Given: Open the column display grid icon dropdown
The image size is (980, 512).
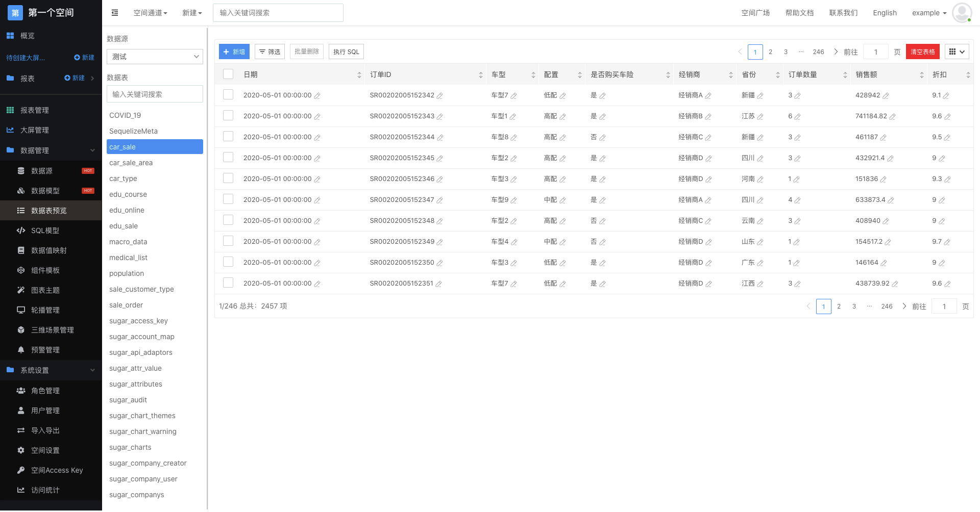Looking at the screenshot, I should click(957, 52).
